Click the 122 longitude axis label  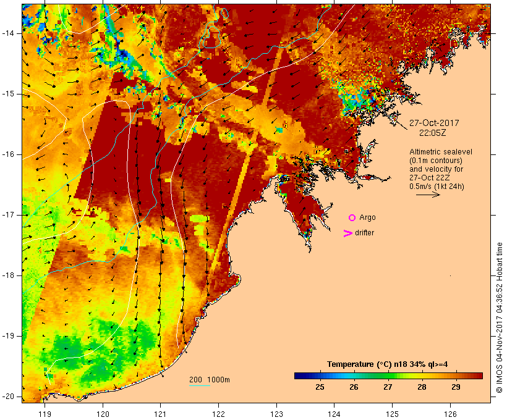[x=219, y=414]
